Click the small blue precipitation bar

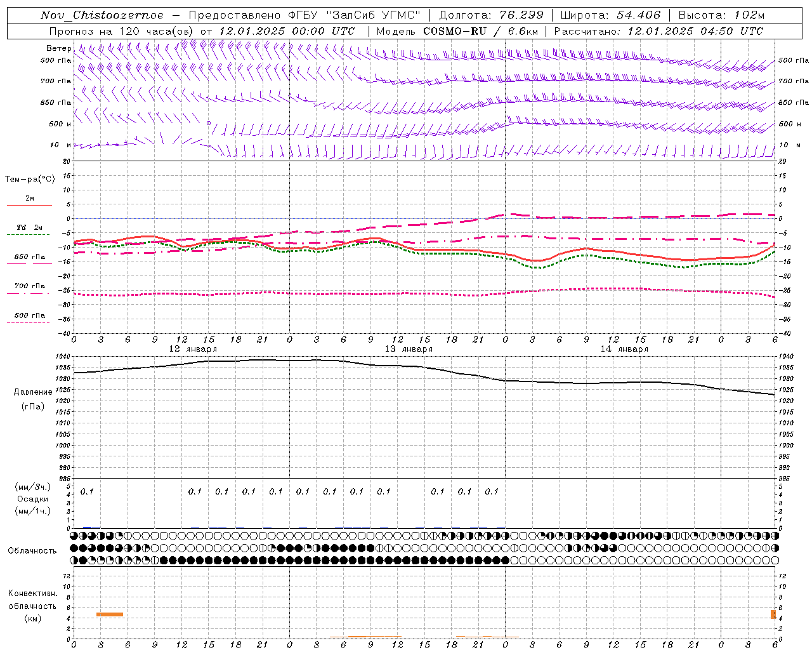click(87, 527)
